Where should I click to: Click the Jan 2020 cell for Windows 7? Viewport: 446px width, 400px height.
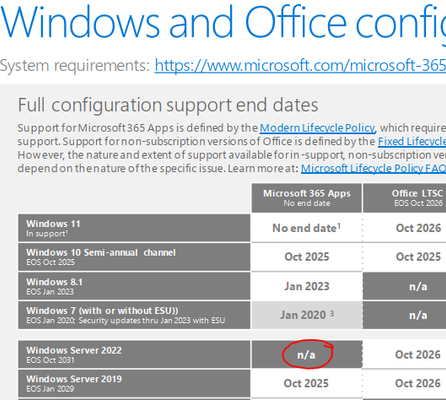tap(307, 315)
